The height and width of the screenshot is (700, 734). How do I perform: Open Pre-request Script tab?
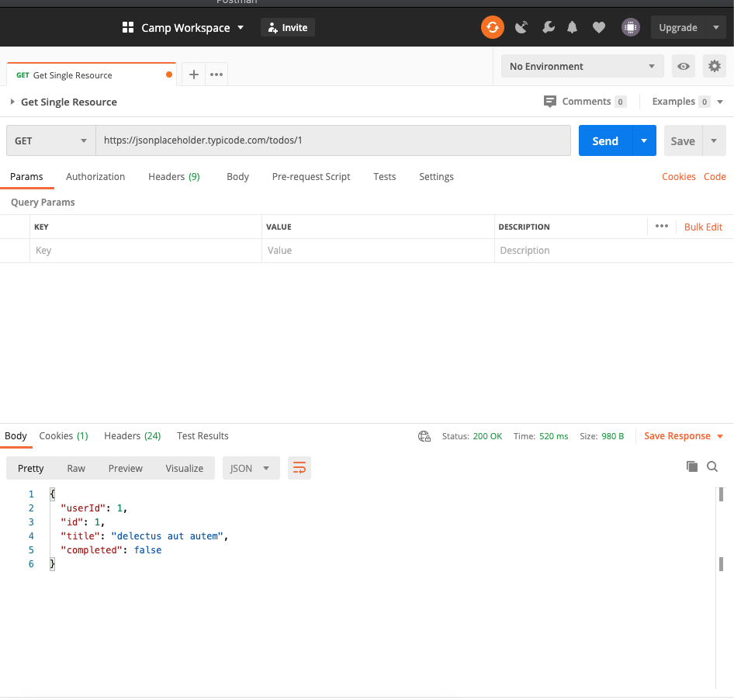(311, 176)
